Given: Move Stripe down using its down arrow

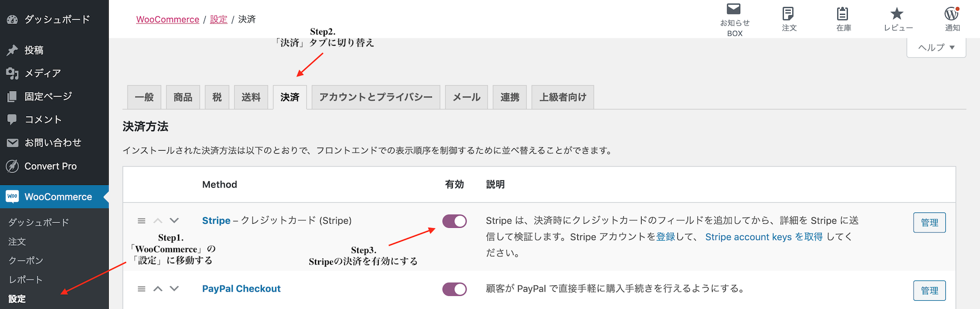Looking at the screenshot, I should pyautogui.click(x=174, y=220).
